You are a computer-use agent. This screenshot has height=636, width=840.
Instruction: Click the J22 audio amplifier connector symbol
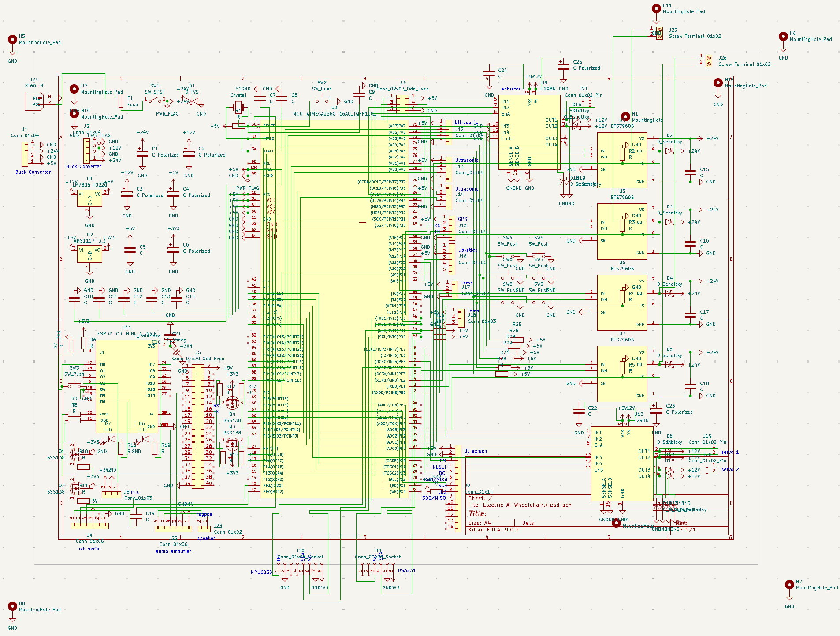click(173, 528)
